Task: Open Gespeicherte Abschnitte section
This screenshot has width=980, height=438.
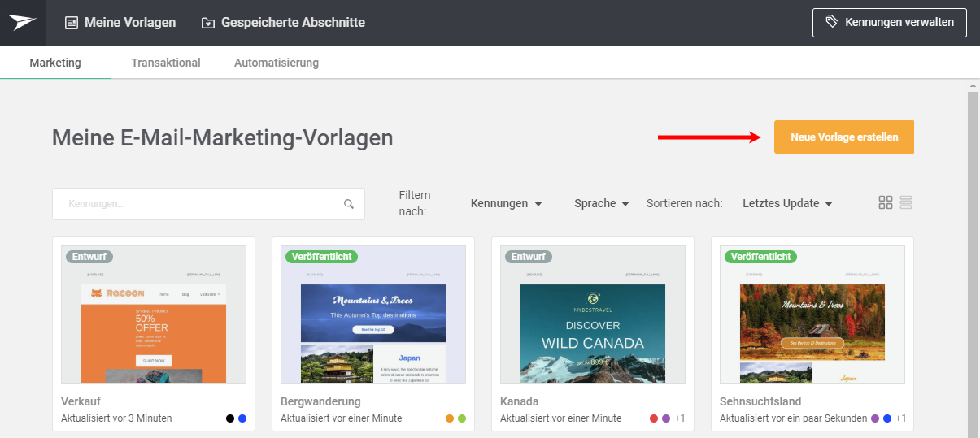Action: click(283, 23)
